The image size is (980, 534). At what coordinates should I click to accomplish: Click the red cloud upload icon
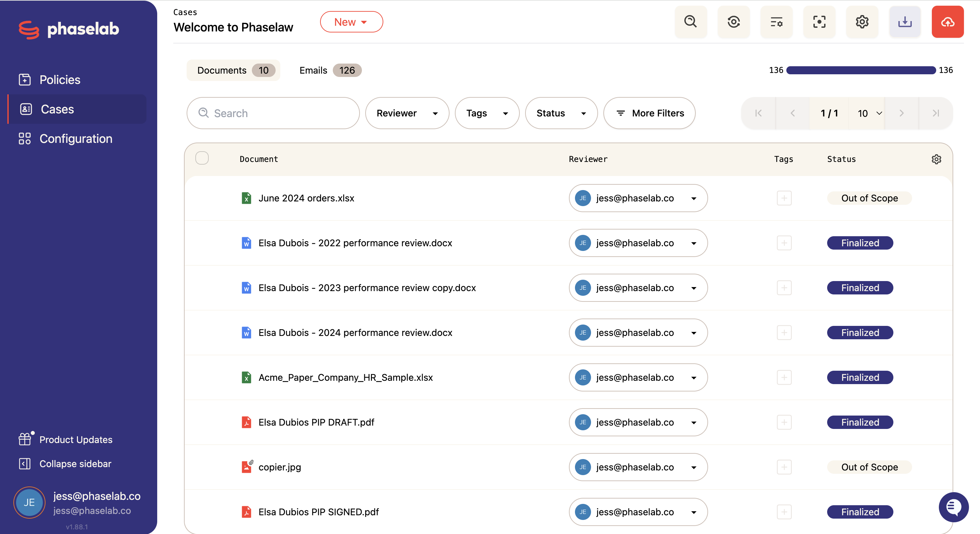tap(947, 22)
